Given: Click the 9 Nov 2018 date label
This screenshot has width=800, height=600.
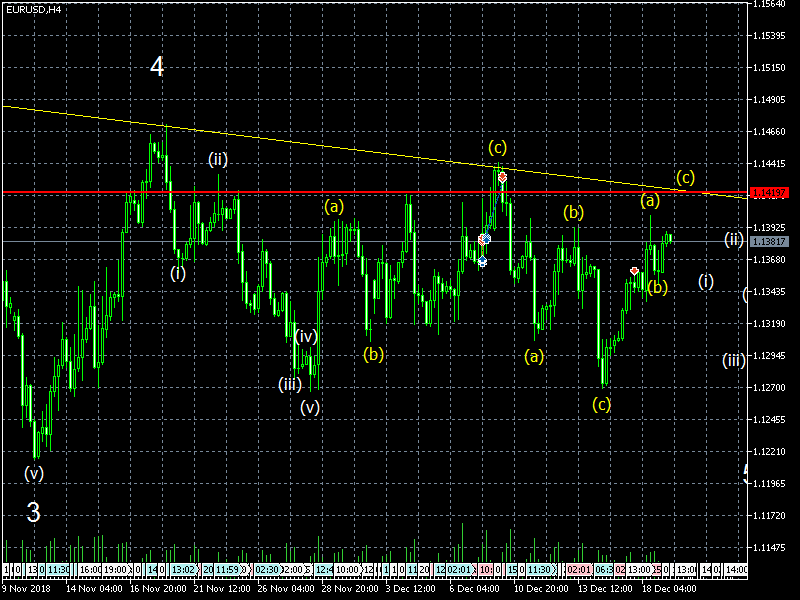Looking at the screenshot, I should pos(26,588).
